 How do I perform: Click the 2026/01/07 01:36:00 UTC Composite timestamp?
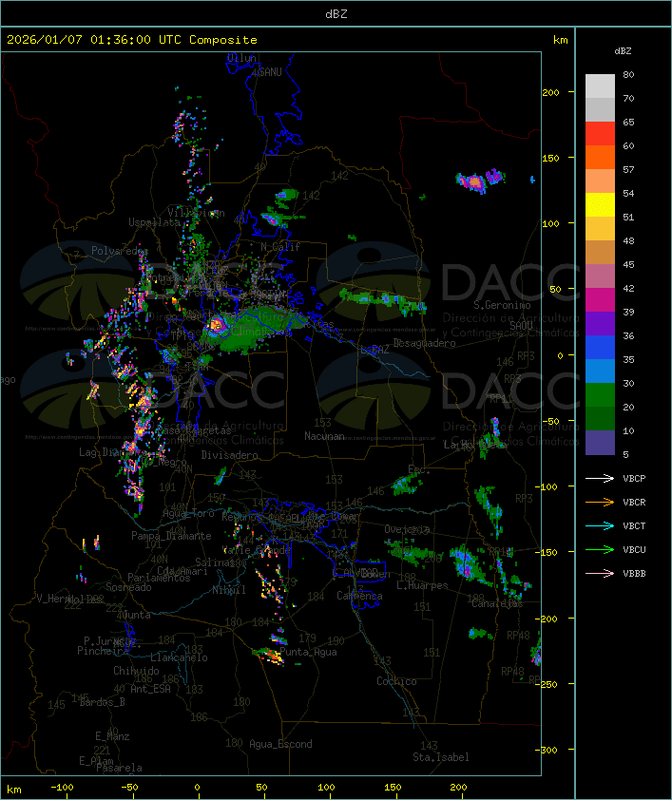[x=132, y=40]
